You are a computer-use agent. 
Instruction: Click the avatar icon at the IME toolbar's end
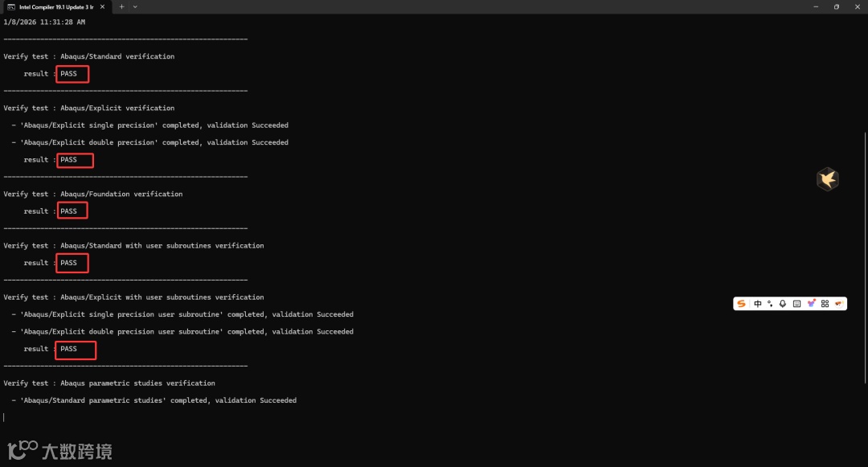point(838,304)
